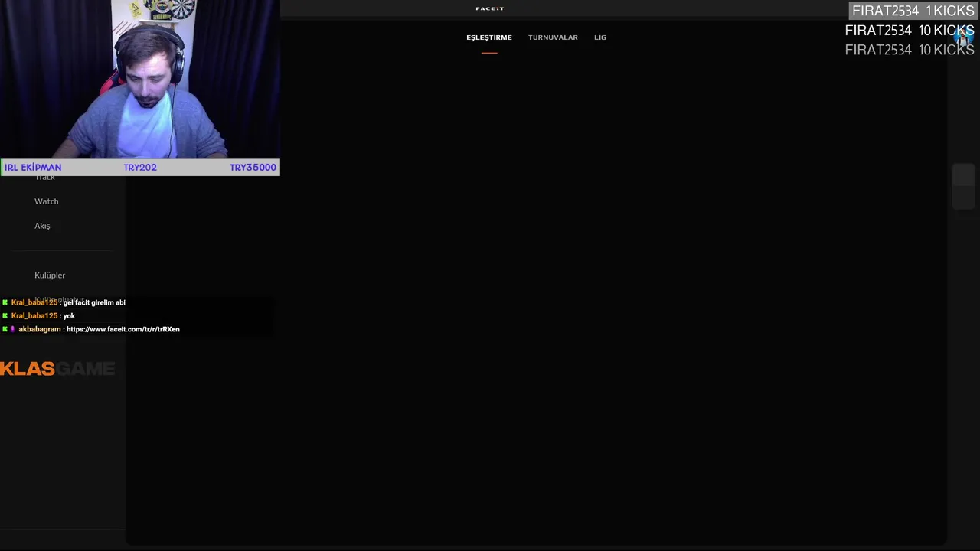Switch to the TURNUVALAR tab

(x=553, y=37)
